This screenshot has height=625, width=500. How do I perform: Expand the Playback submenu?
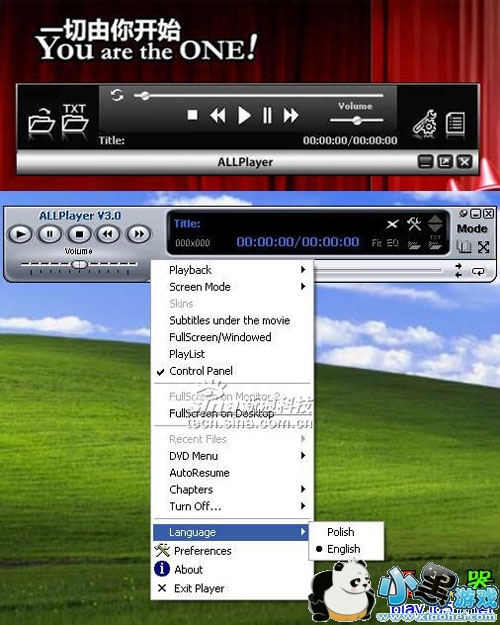point(232,270)
